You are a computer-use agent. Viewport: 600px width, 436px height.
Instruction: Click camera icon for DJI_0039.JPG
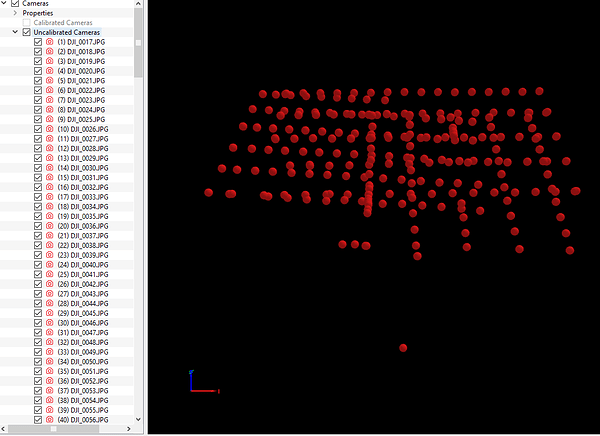49,255
